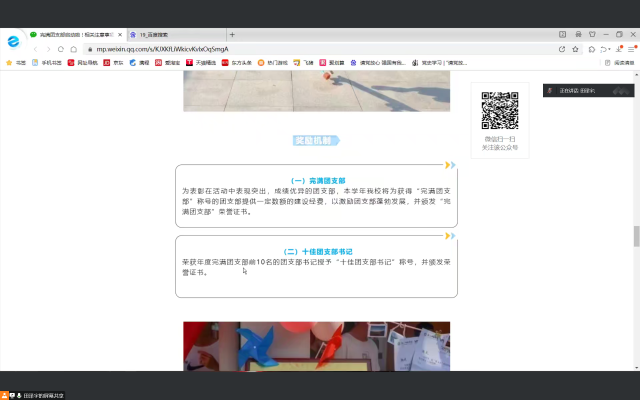
Task: Open the downloads icon
Action: pos(619,49)
